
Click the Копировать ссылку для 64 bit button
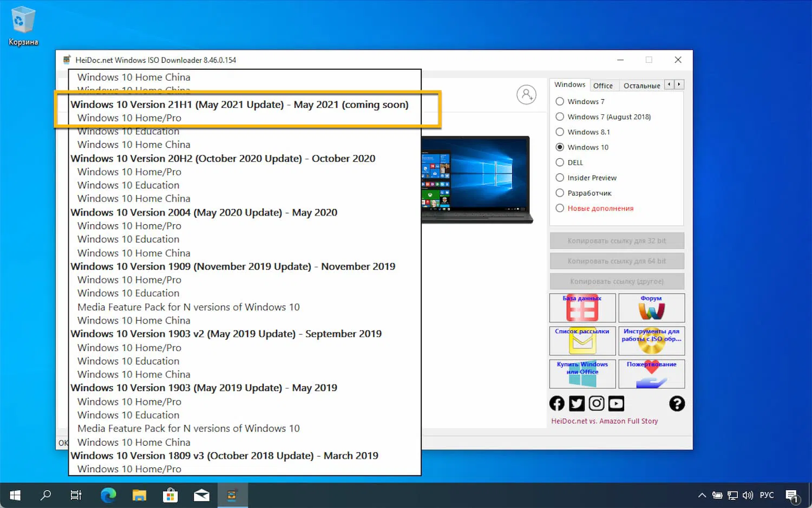[x=617, y=260]
